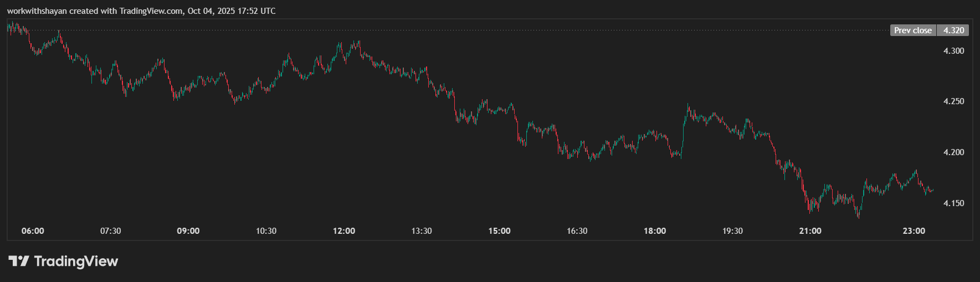
Task: Click the TradingView wordmark text
Action: coord(76,261)
